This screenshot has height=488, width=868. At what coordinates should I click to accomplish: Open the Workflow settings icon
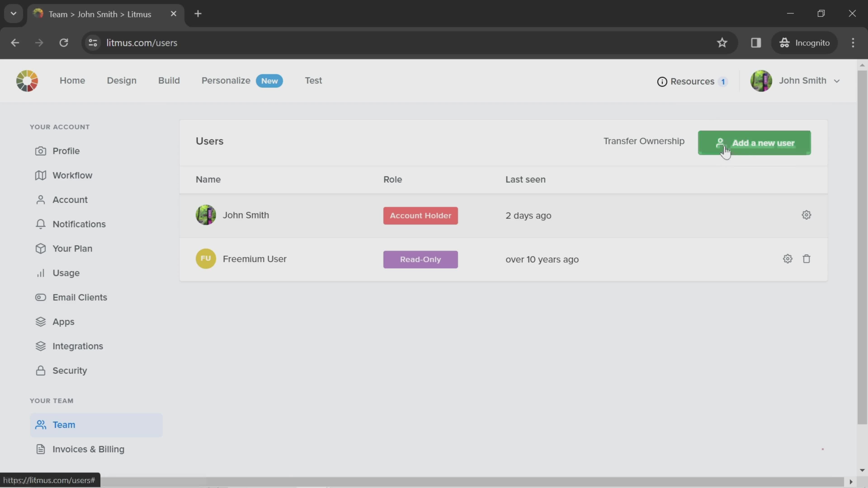coord(40,175)
